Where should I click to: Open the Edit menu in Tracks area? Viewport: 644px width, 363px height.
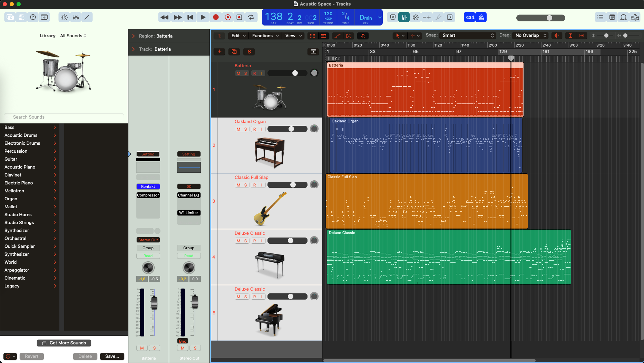pos(238,36)
